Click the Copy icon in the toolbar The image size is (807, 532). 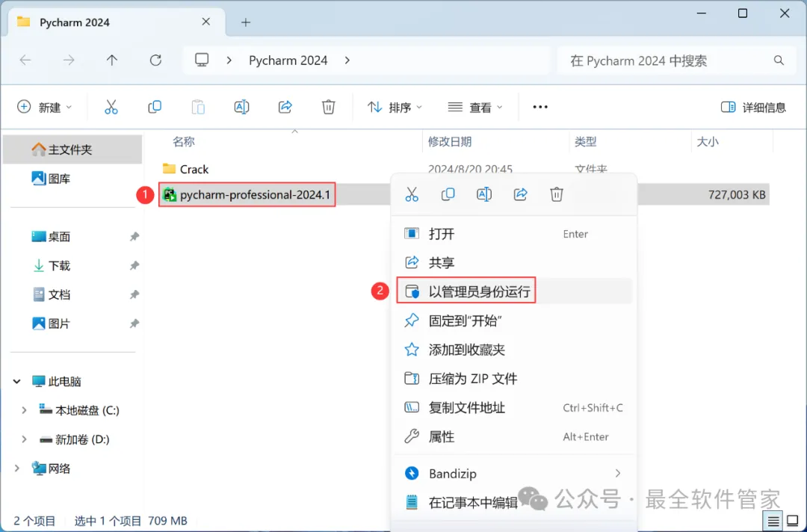click(x=155, y=107)
